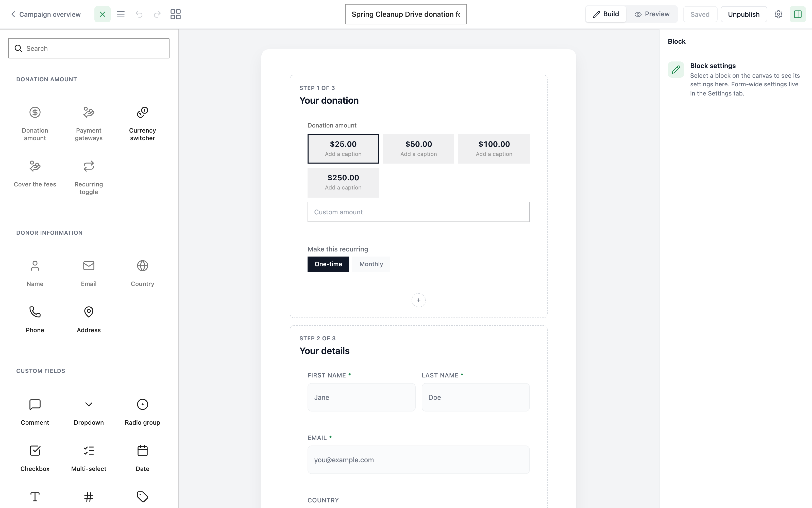Click the Last Name input
Image resolution: width=812 pixels, height=508 pixels.
point(476,397)
